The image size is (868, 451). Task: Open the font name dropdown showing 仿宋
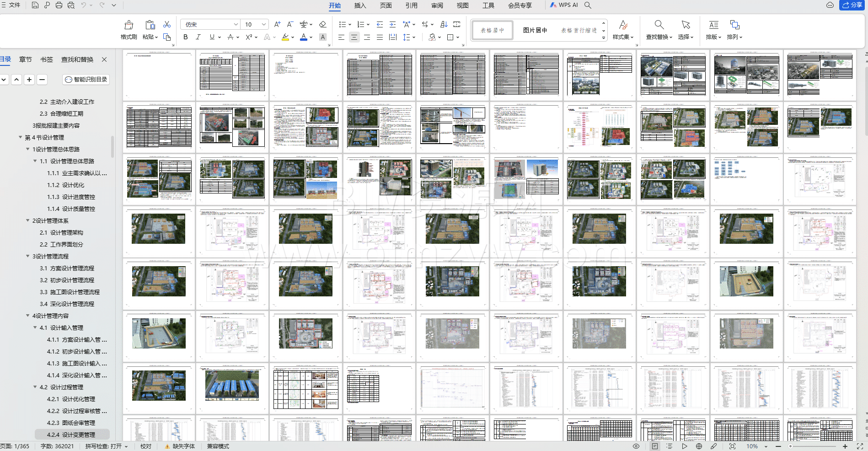[x=236, y=24]
